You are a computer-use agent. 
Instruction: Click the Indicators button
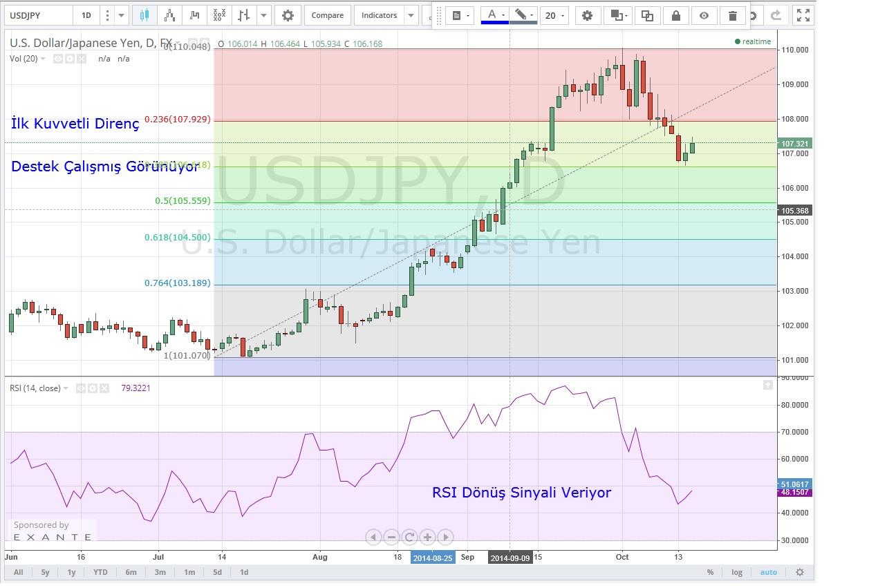pos(380,15)
